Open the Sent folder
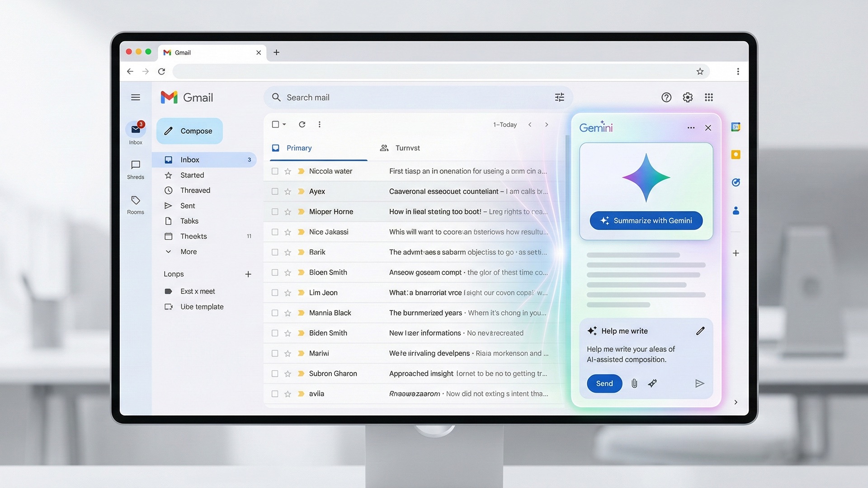 click(x=188, y=206)
